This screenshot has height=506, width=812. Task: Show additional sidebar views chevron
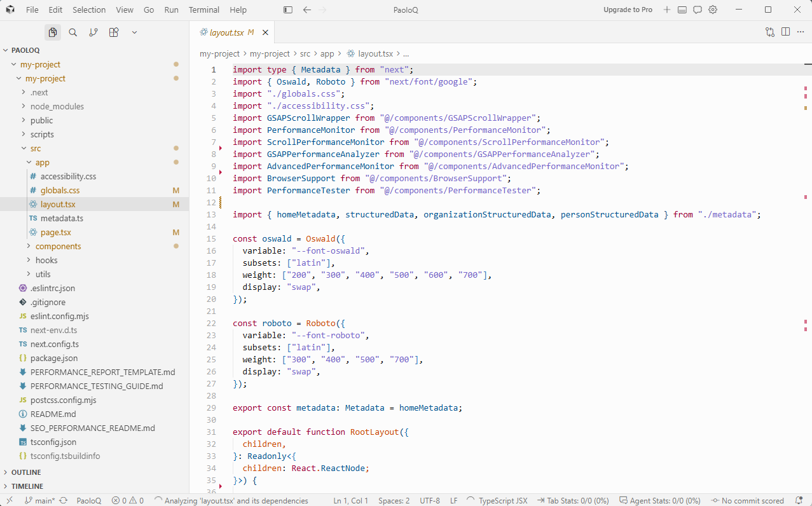(x=134, y=32)
